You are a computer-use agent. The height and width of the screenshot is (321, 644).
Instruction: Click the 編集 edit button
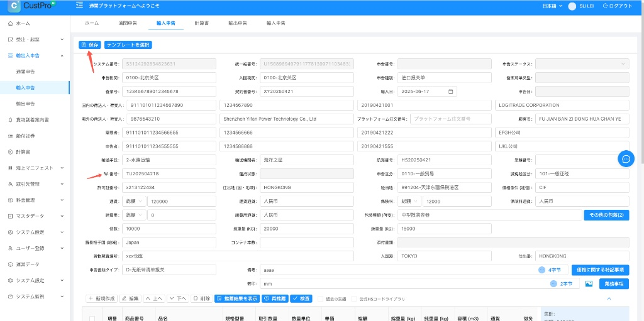pyautogui.click(x=131, y=298)
